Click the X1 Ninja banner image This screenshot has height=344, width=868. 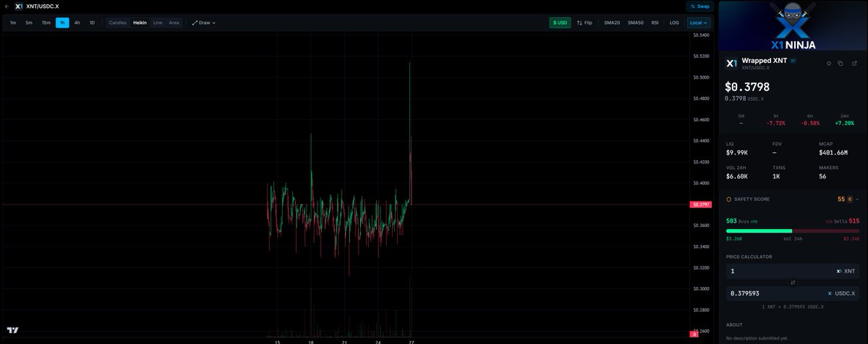click(x=793, y=27)
